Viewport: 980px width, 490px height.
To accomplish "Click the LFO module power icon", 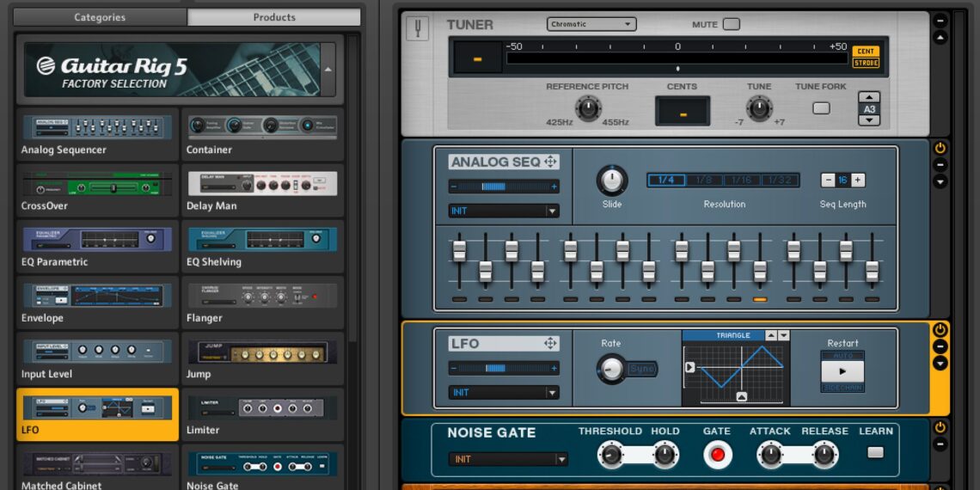I will 940,329.
